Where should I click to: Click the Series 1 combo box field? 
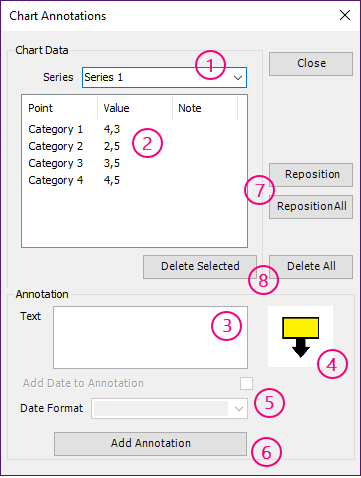pos(164,78)
